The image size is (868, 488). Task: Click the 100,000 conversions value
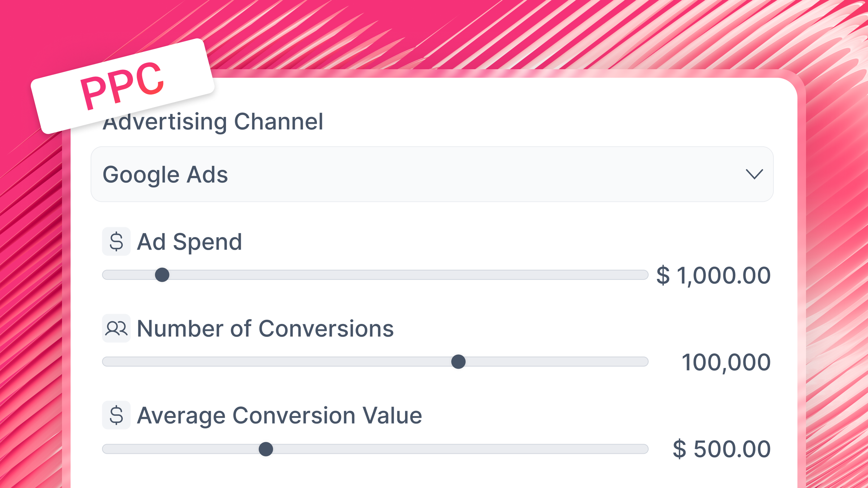(726, 362)
